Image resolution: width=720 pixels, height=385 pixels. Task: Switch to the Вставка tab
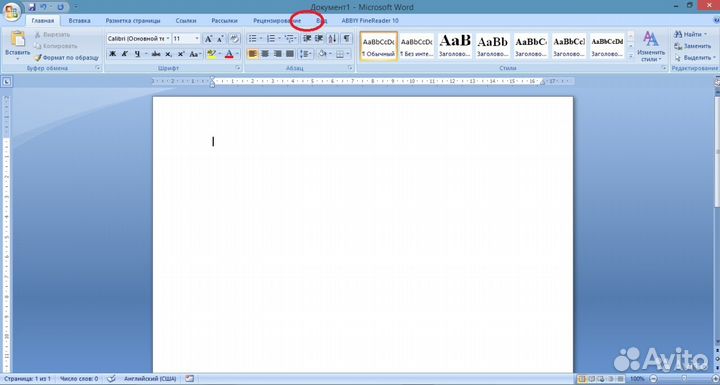[x=79, y=21]
